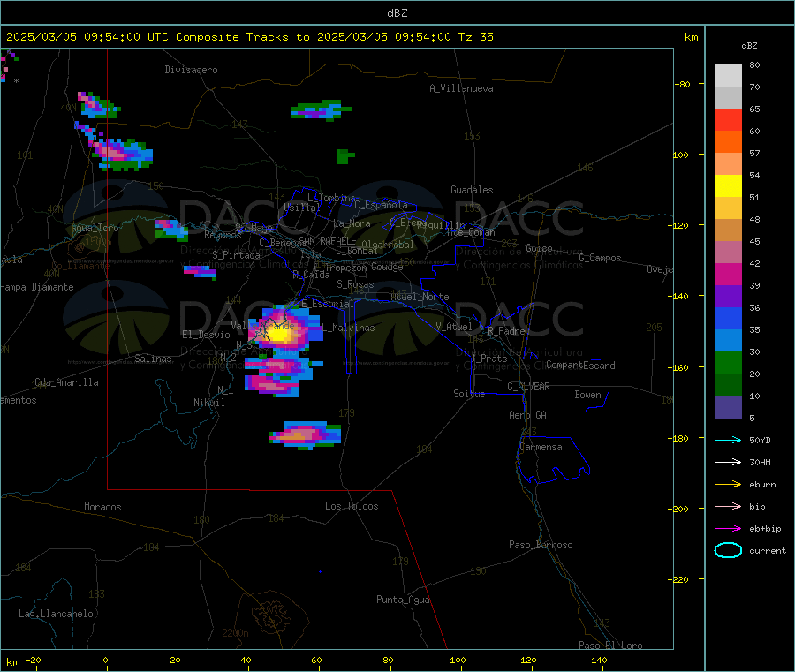Screen dimensions: 795x672
Task: Select the light gray 80 dBZ color swatch
Action: tap(728, 76)
